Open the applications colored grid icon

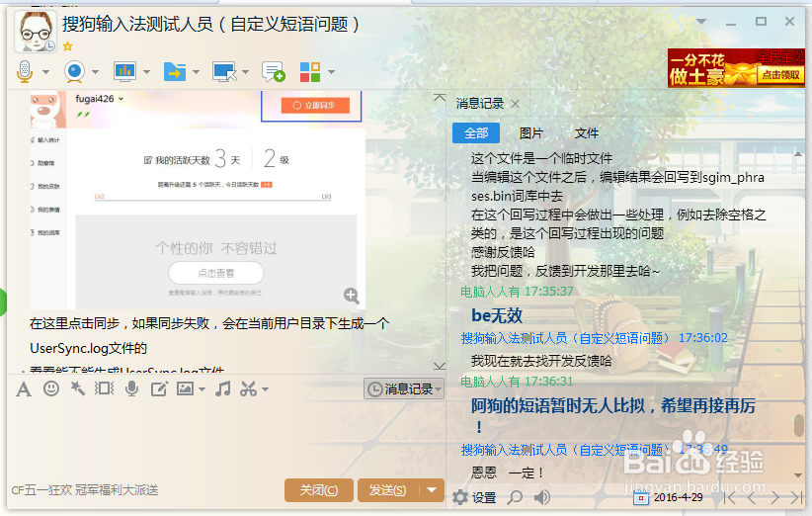pyautogui.click(x=310, y=71)
